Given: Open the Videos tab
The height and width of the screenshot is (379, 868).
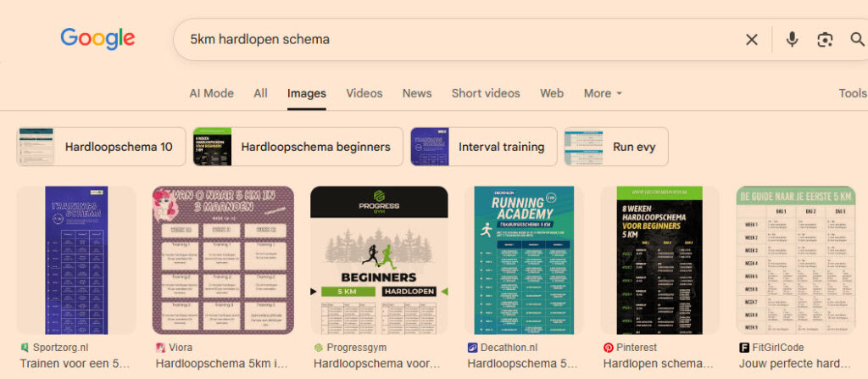Looking at the screenshot, I should [x=364, y=93].
